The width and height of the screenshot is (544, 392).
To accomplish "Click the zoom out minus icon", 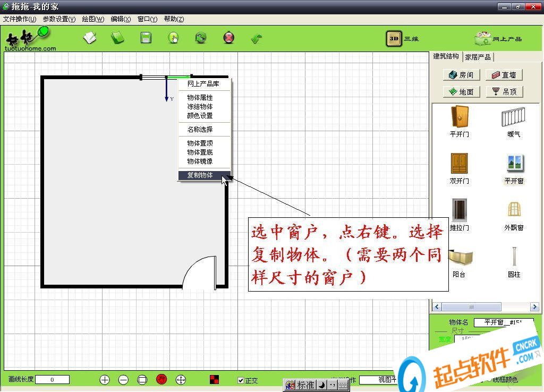I will (x=123, y=380).
